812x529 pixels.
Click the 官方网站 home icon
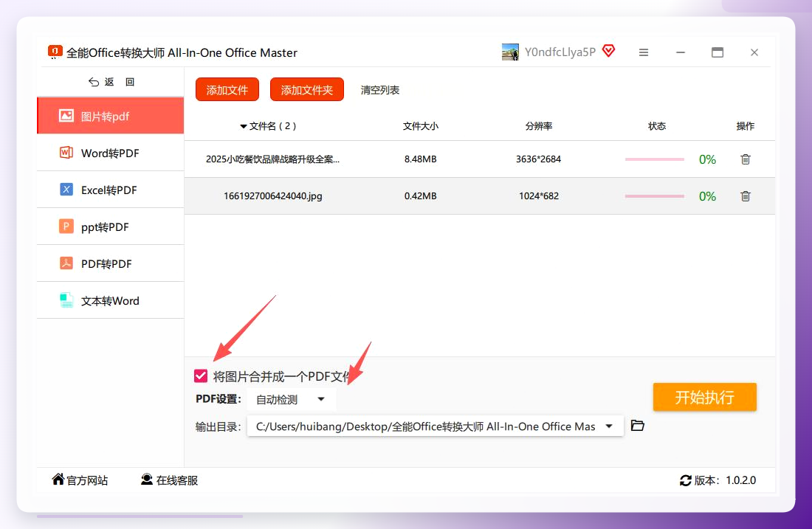point(58,480)
